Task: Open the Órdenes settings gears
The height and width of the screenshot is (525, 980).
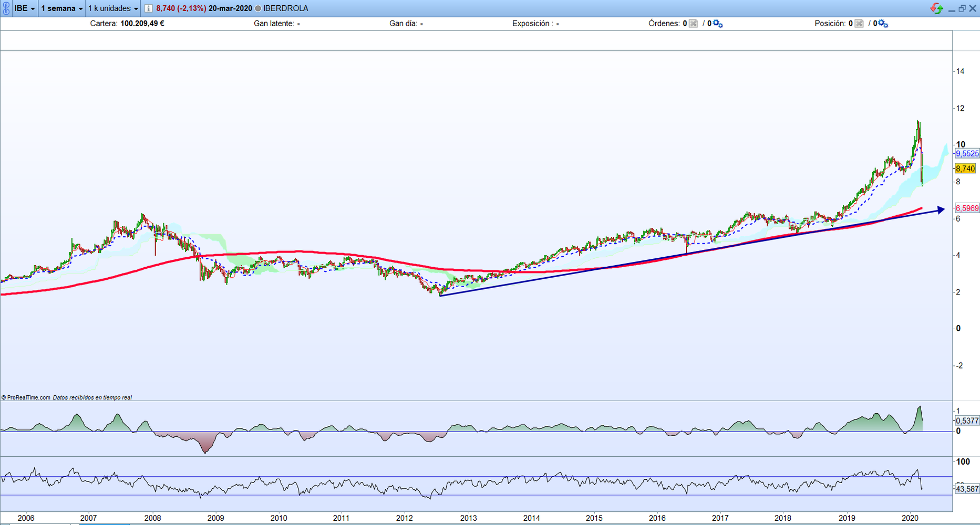Action: click(718, 24)
